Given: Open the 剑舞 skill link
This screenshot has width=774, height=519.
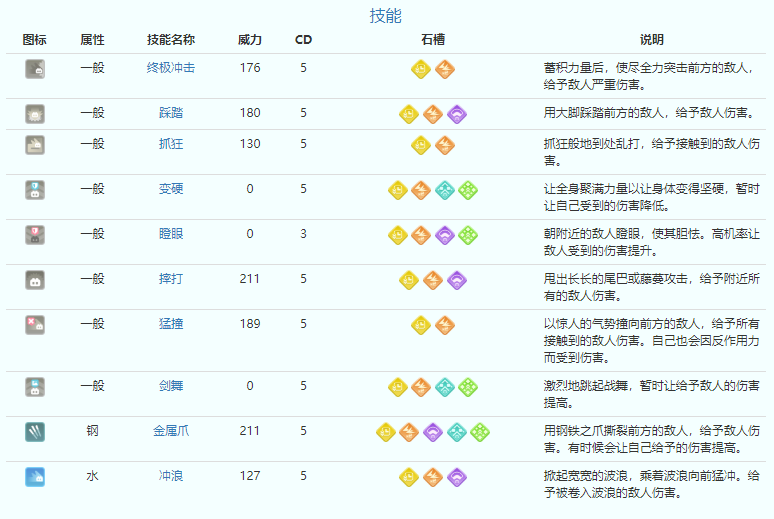Looking at the screenshot, I should point(171,385).
